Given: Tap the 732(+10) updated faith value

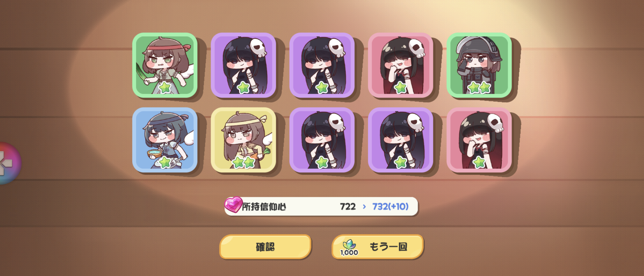Looking at the screenshot, I should pos(390,206).
